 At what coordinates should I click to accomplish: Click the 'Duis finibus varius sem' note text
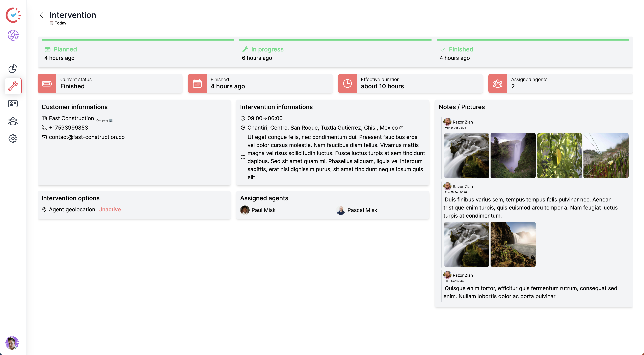[530, 208]
